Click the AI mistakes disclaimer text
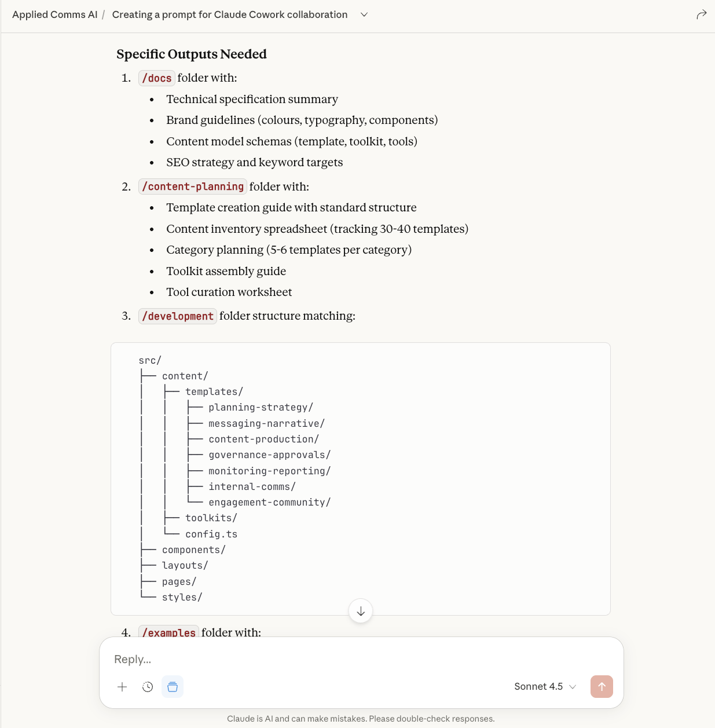 pyautogui.click(x=361, y=719)
